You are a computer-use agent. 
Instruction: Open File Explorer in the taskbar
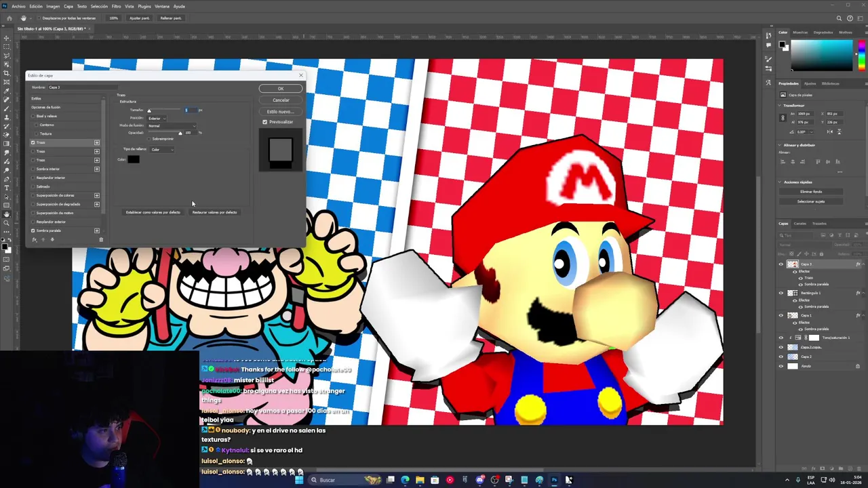point(420,480)
